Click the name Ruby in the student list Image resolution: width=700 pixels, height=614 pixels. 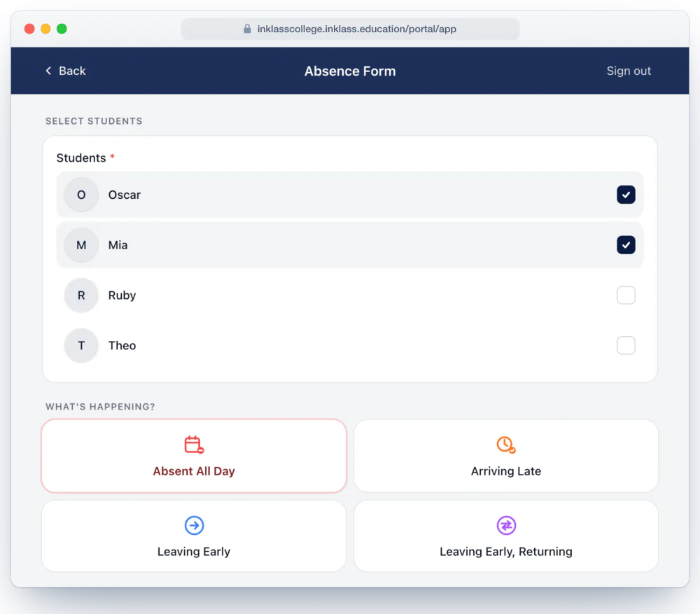coord(122,295)
